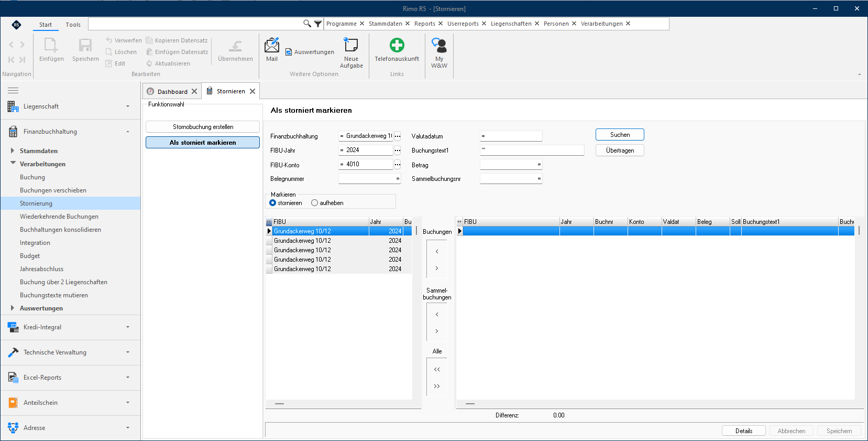Click the search magnifier icon
Screen dimensions: 868x441
[x=307, y=24]
